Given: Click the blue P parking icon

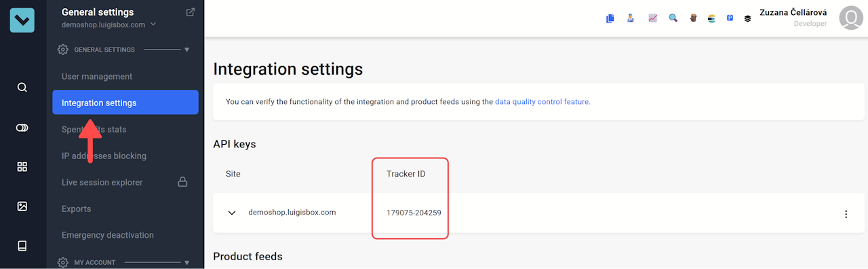Looking at the screenshot, I should point(730,18).
